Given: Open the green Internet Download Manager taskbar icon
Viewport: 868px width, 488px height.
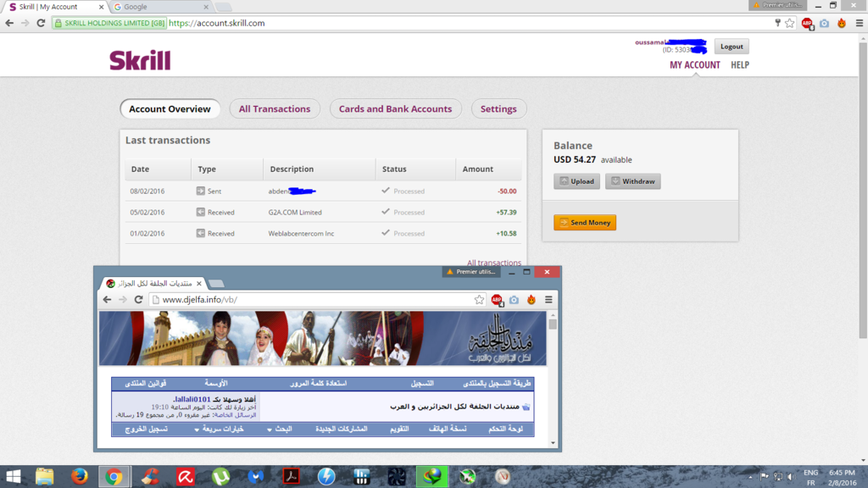Looking at the screenshot, I should tap(432, 476).
